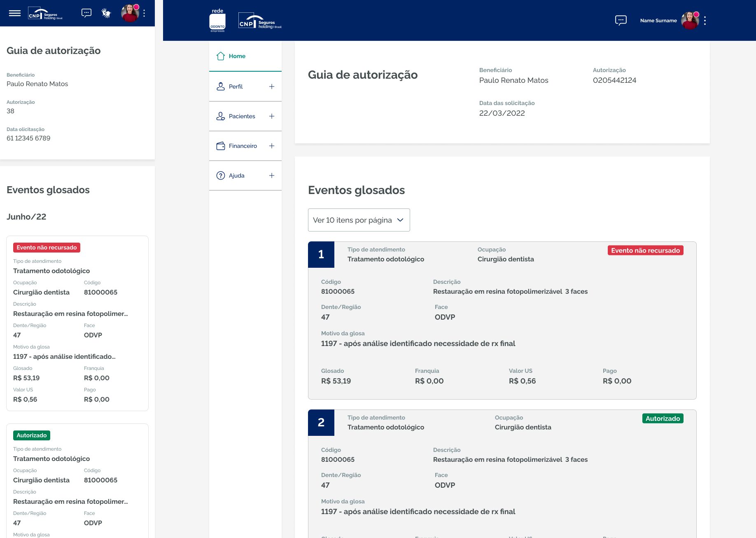Go to Home in the sidebar
This screenshot has height=538, width=756.
click(x=237, y=56)
